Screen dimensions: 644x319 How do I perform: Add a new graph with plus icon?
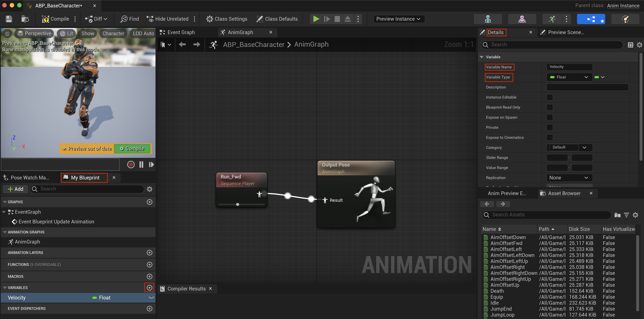[150, 202]
